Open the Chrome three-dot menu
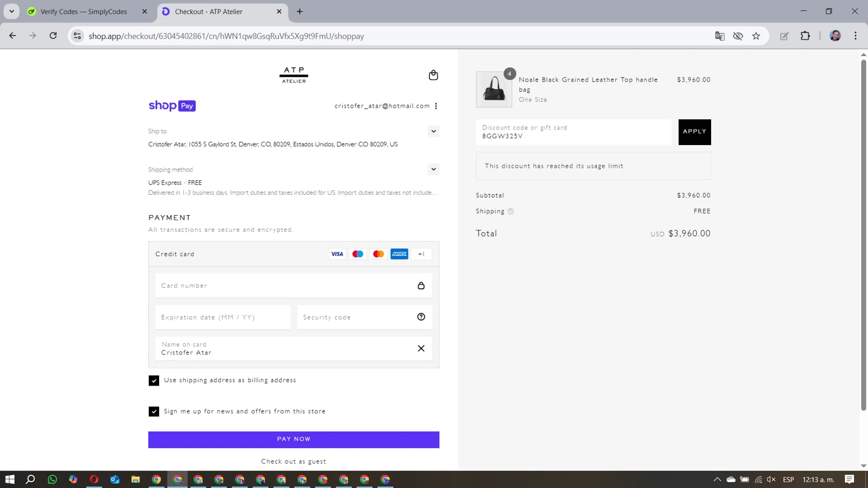 pyautogui.click(x=856, y=36)
